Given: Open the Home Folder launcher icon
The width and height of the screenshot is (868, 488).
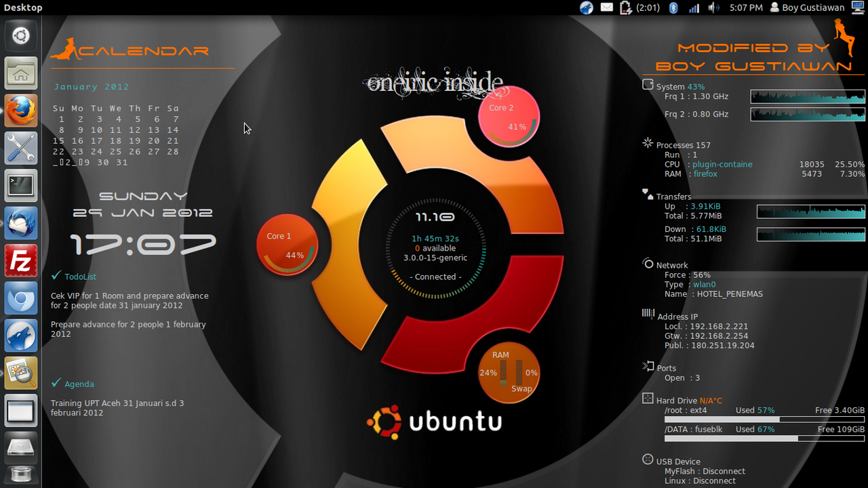Looking at the screenshot, I should 21,73.
